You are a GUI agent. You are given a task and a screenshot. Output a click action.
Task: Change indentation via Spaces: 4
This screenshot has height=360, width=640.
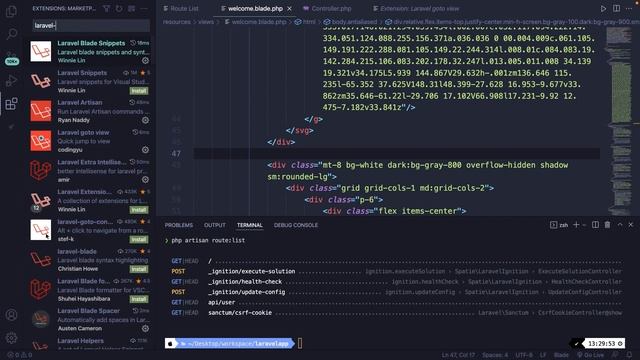pos(495,355)
